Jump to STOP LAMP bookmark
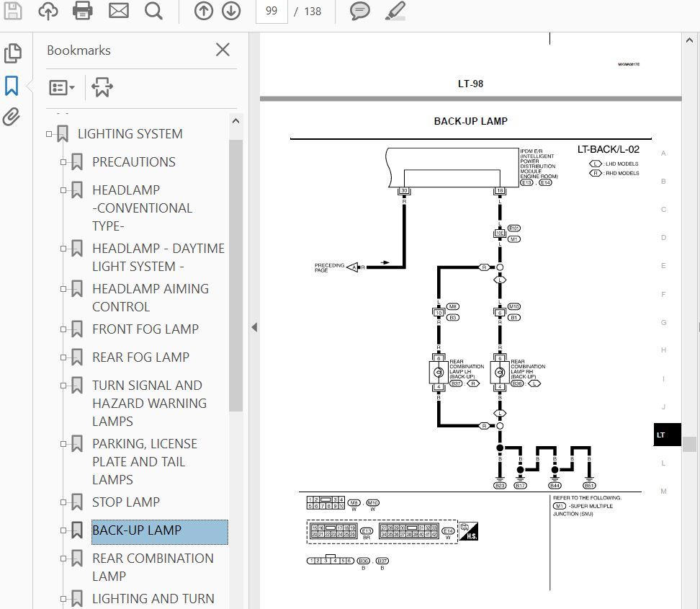The image size is (700, 609). click(125, 502)
